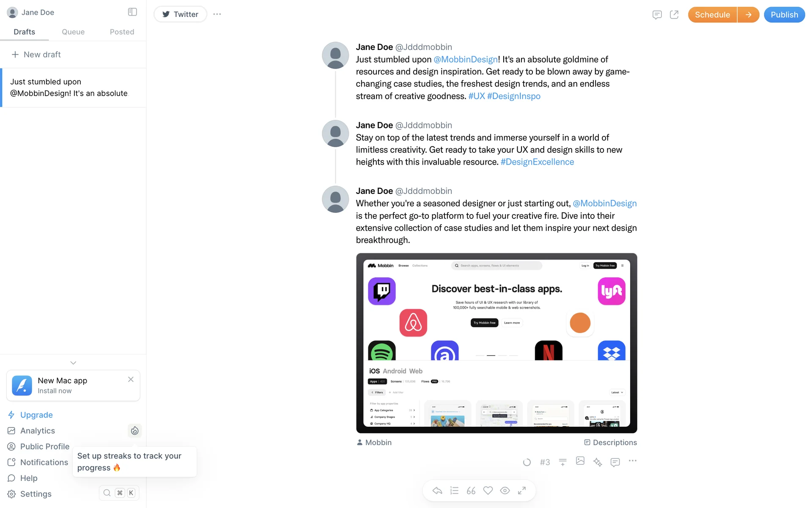Click the share external link icon
The width and height of the screenshot is (812, 508).
[x=674, y=15]
